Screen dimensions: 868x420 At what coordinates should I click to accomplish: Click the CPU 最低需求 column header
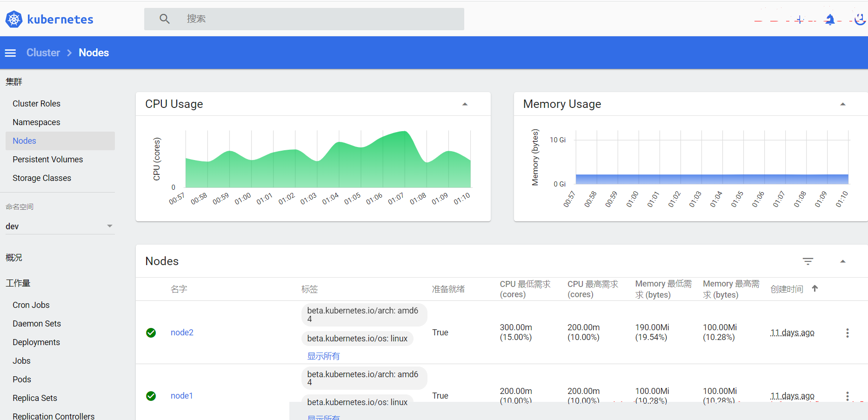[525, 289]
